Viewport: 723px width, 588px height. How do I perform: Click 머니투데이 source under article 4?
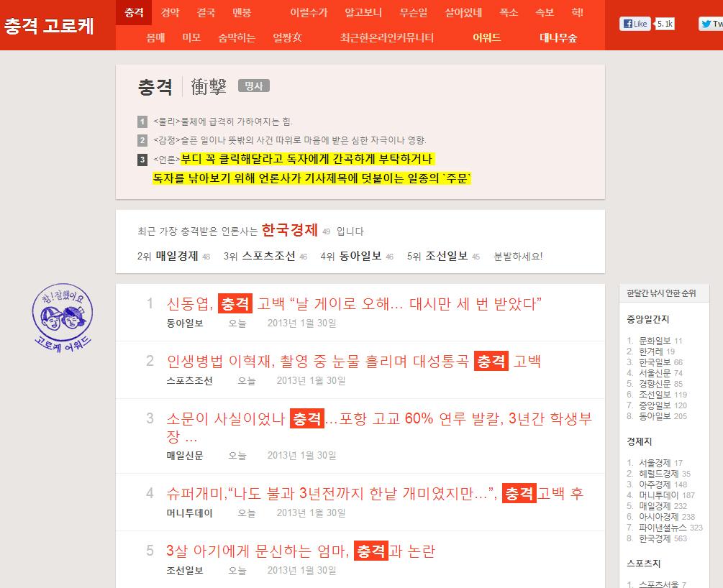point(189,513)
